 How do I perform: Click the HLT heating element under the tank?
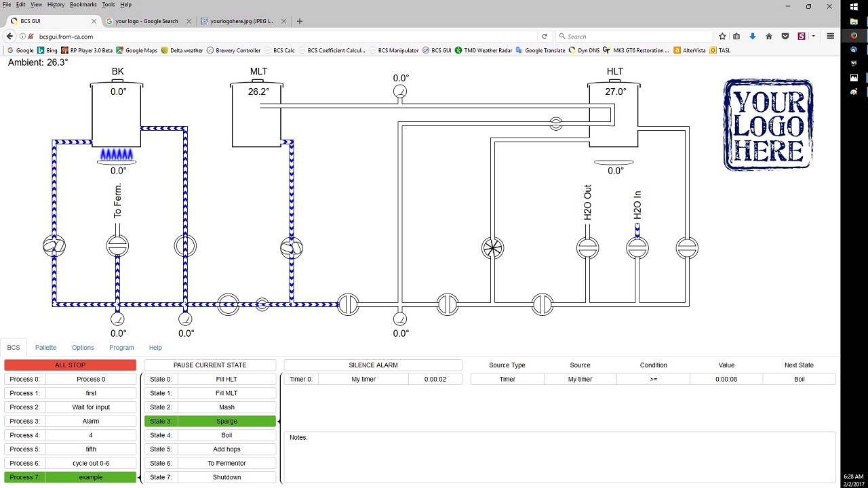click(614, 162)
